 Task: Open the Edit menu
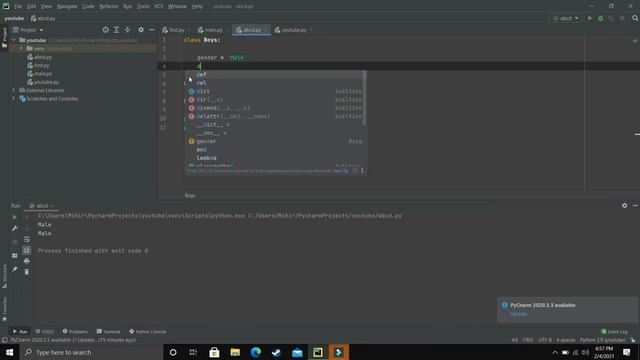(31, 7)
